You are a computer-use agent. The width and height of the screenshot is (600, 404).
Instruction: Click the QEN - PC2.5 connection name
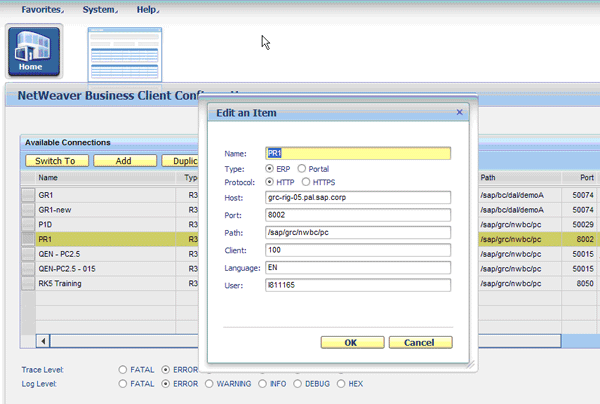[59, 254]
